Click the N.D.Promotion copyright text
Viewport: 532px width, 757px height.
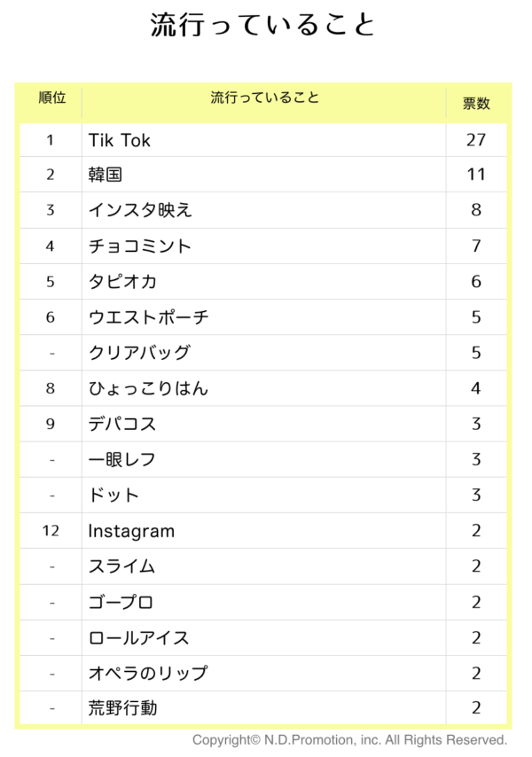pyautogui.click(x=350, y=740)
